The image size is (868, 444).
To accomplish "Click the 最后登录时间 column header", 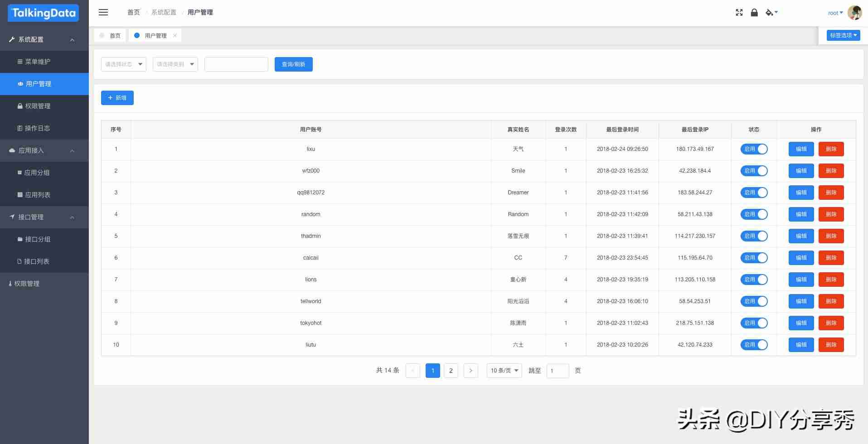I will click(622, 130).
